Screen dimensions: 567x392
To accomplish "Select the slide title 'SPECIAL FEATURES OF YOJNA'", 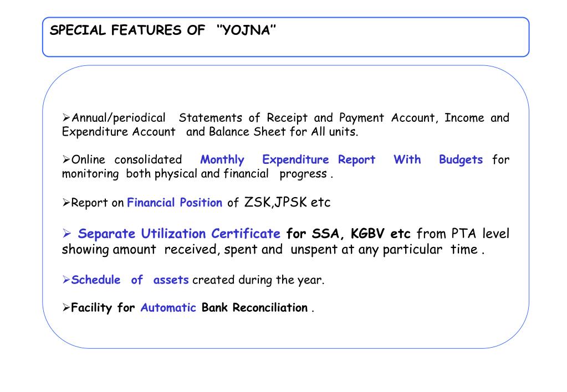I will pos(163,30).
